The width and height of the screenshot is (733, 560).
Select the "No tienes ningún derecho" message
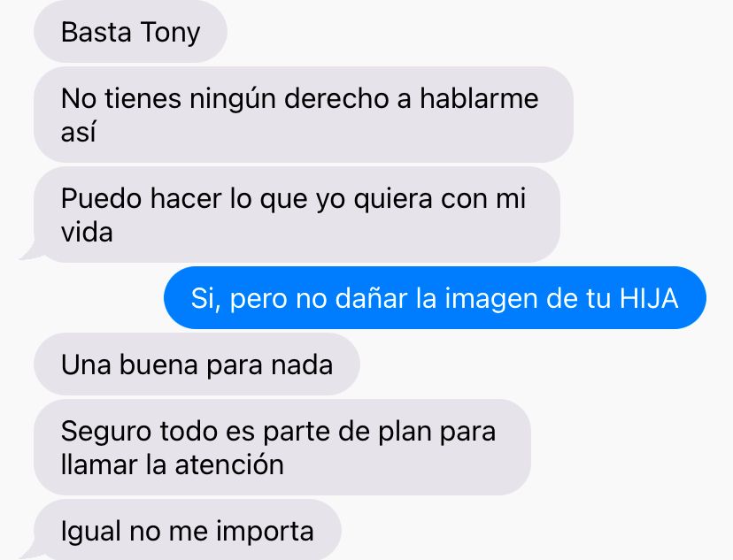coord(304,114)
